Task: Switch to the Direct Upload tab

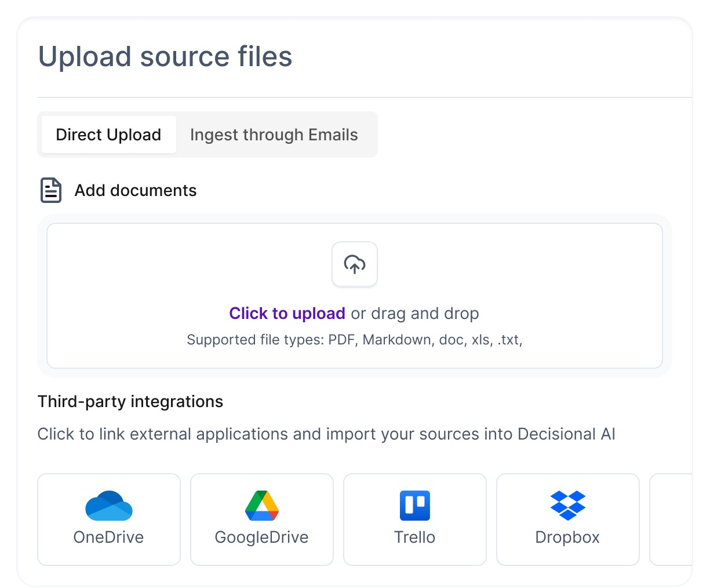Action: point(108,135)
